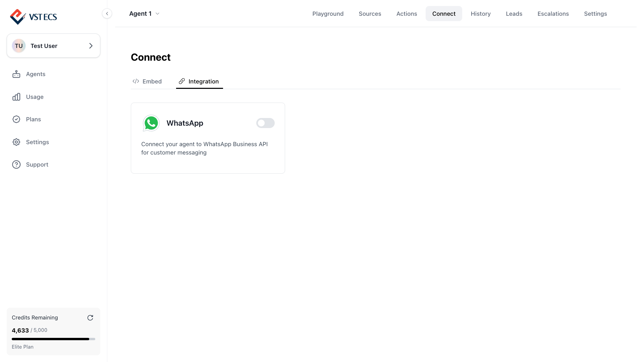Click the Plans checkmark badge icon
Image resolution: width=644 pixels, height=362 pixels.
16,119
